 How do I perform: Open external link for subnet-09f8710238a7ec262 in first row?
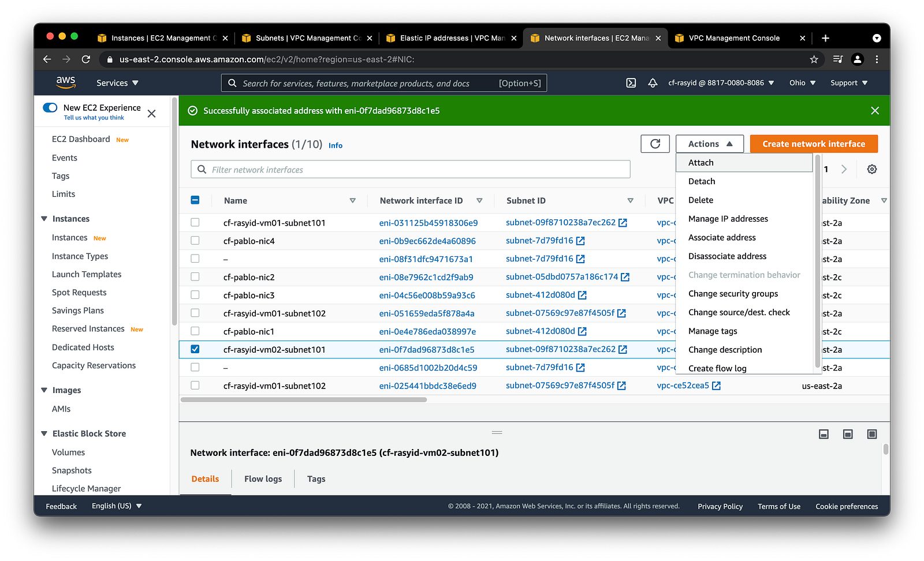click(623, 223)
